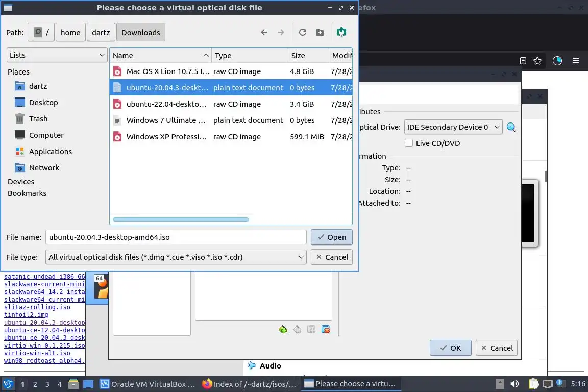This screenshot has height=392, width=588.
Task: Add a storage controller with green plus icon
Action: point(283,329)
